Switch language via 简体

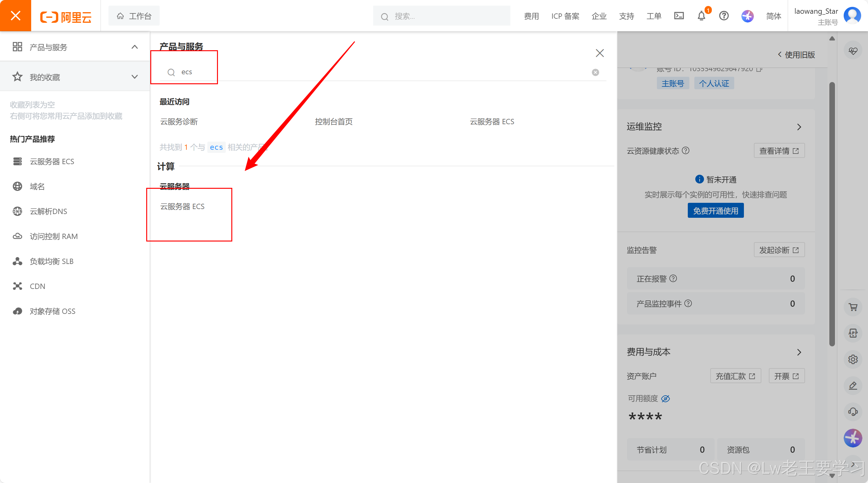773,16
